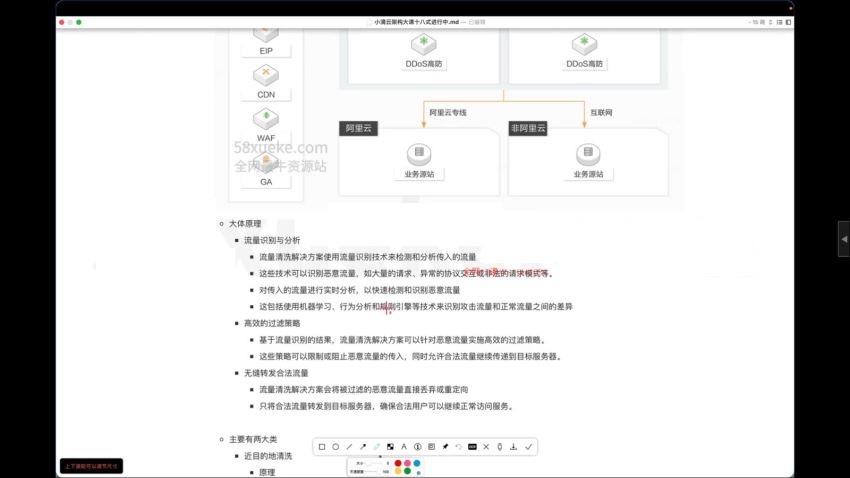Adjust the pen size slider

tap(374, 463)
